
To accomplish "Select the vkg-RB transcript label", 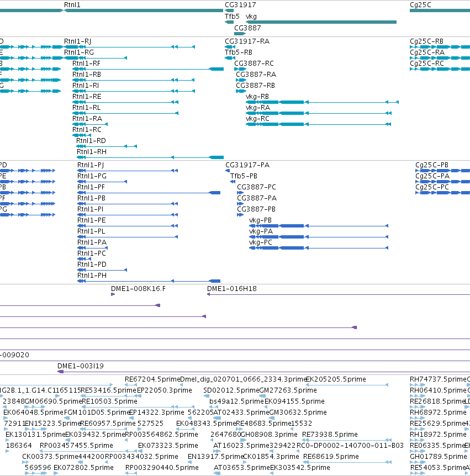I will [257, 97].
